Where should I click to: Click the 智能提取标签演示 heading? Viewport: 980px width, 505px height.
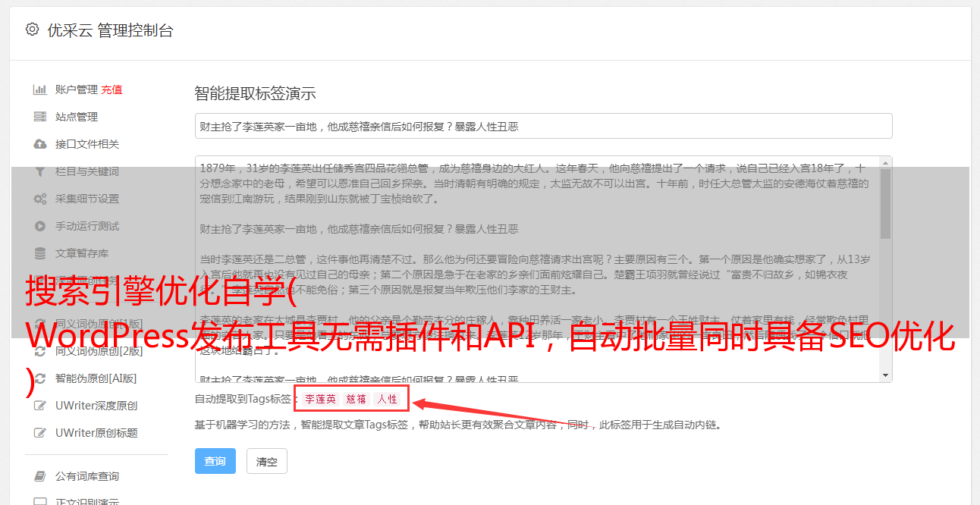click(256, 94)
